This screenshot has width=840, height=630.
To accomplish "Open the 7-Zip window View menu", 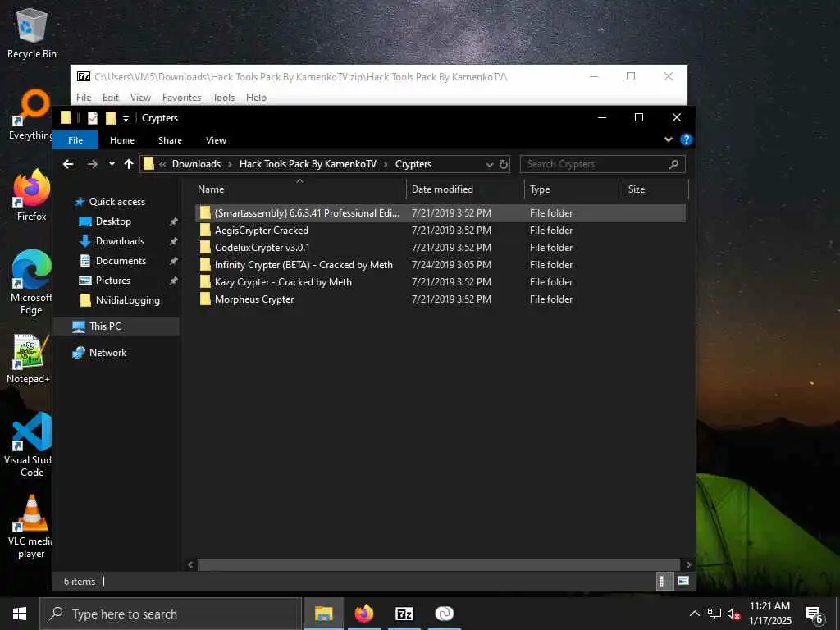I will pyautogui.click(x=140, y=98).
